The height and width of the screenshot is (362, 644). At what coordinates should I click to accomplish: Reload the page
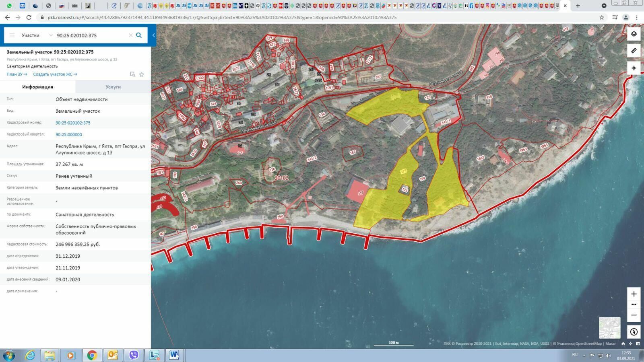click(x=29, y=17)
